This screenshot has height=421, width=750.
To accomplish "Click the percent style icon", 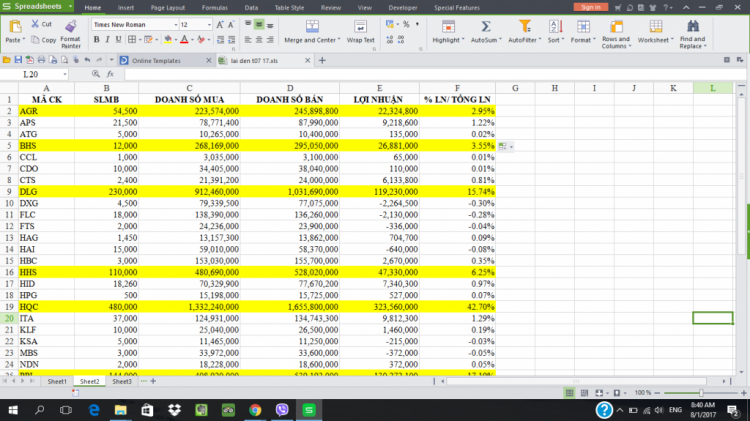I will click(x=406, y=24).
